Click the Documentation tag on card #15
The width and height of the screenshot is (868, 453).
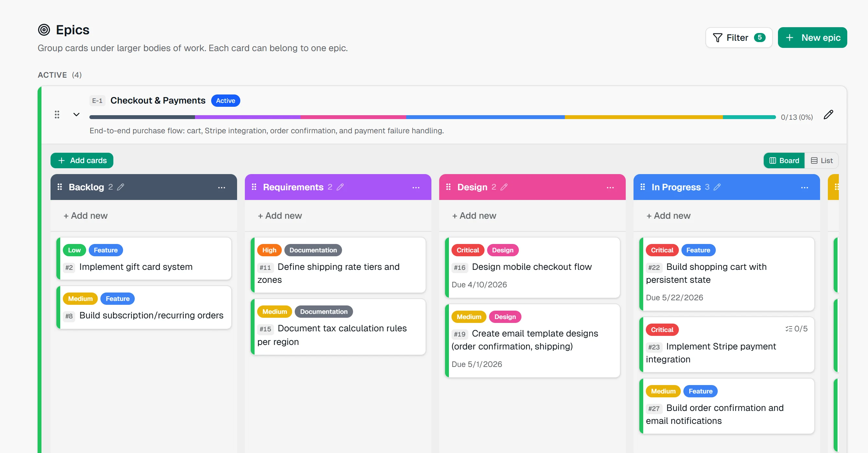click(x=324, y=312)
